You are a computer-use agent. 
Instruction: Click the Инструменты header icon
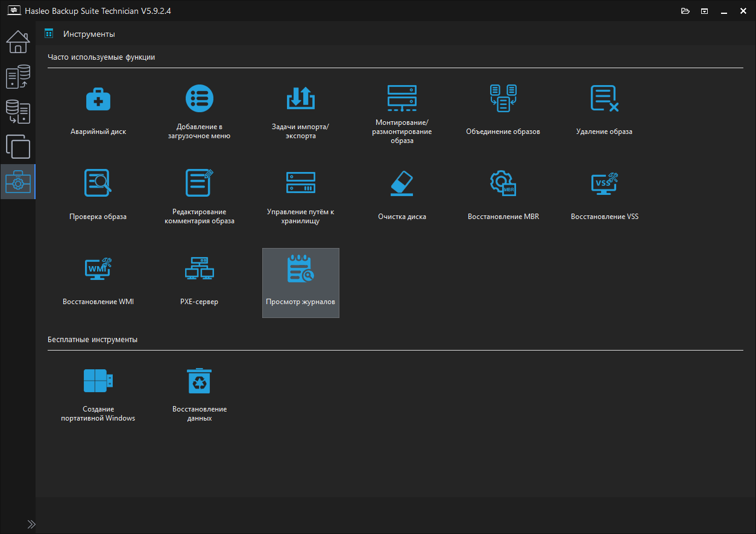(49, 34)
